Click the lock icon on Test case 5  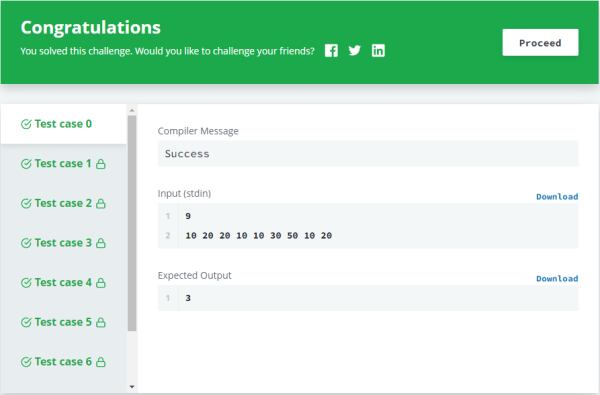click(x=101, y=322)
